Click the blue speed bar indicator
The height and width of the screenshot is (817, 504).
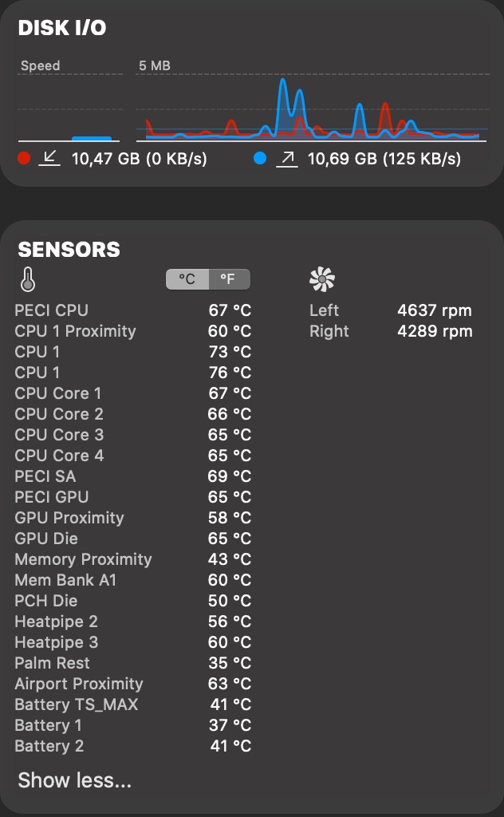coord(92,139)
